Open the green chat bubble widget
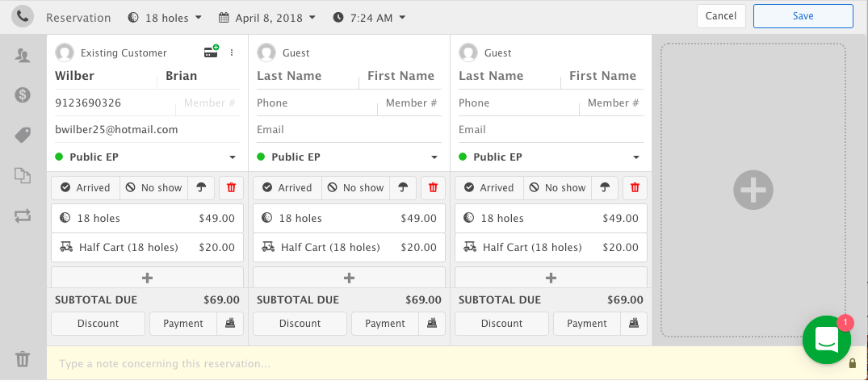 pyautogui.click(x=827, y=340)
